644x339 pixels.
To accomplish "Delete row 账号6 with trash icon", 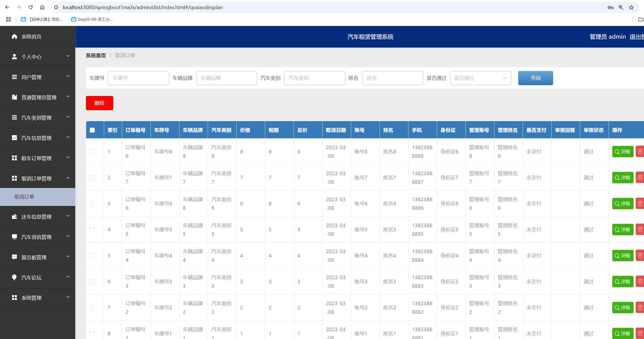I will click(x=640, y=204).
